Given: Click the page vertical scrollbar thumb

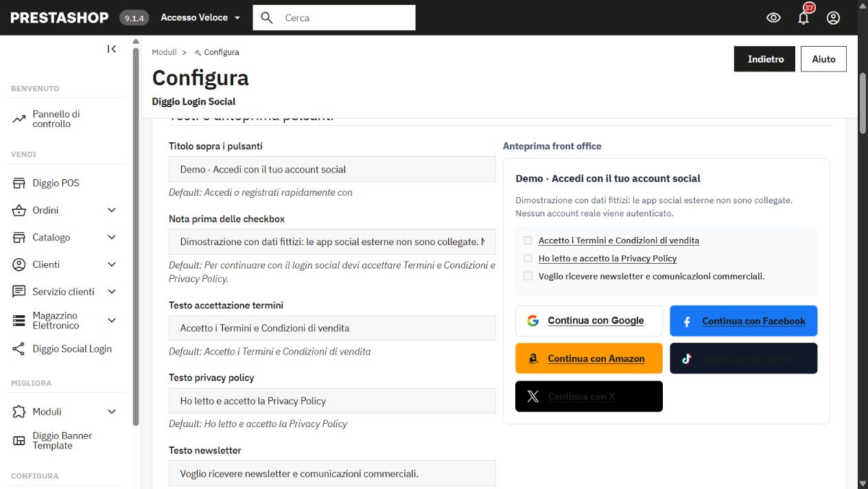Looking at the screenshot, I should (863, 103).
